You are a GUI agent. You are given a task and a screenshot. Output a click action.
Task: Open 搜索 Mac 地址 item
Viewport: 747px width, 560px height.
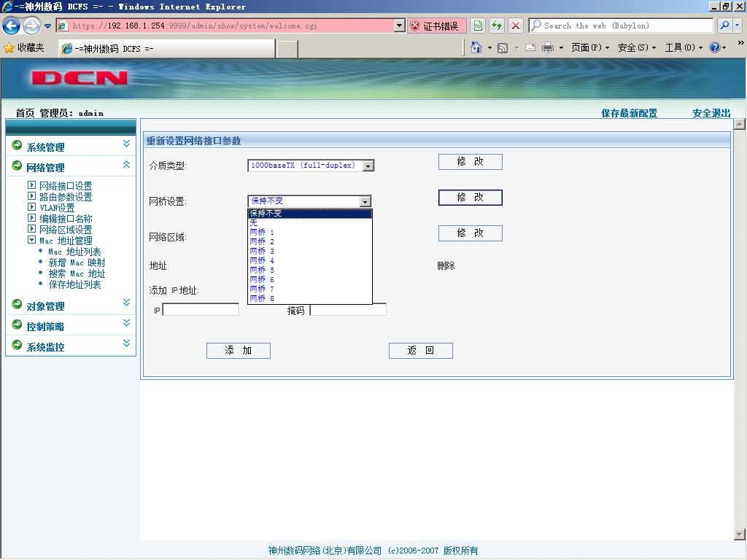pos(77,273)
